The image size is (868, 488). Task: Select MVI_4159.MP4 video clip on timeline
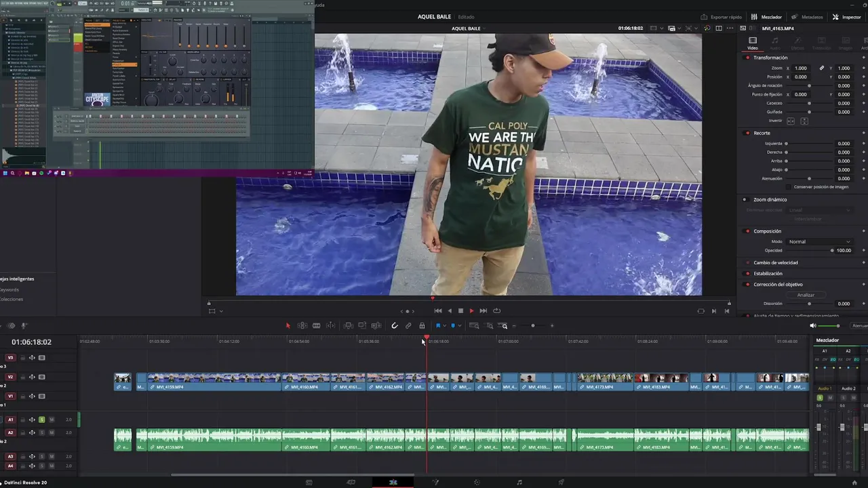tap(214, 382)
